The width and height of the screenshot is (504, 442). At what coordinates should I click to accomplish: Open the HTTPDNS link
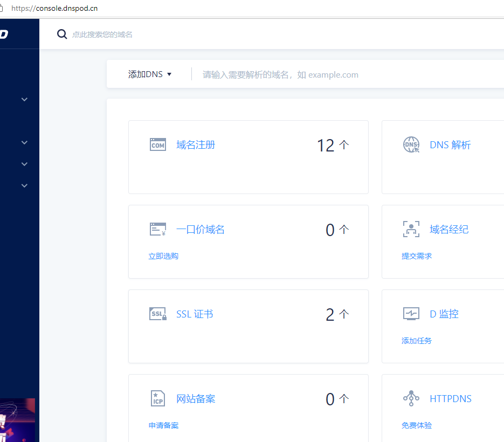pyautogui.click(x=450, y=399)
